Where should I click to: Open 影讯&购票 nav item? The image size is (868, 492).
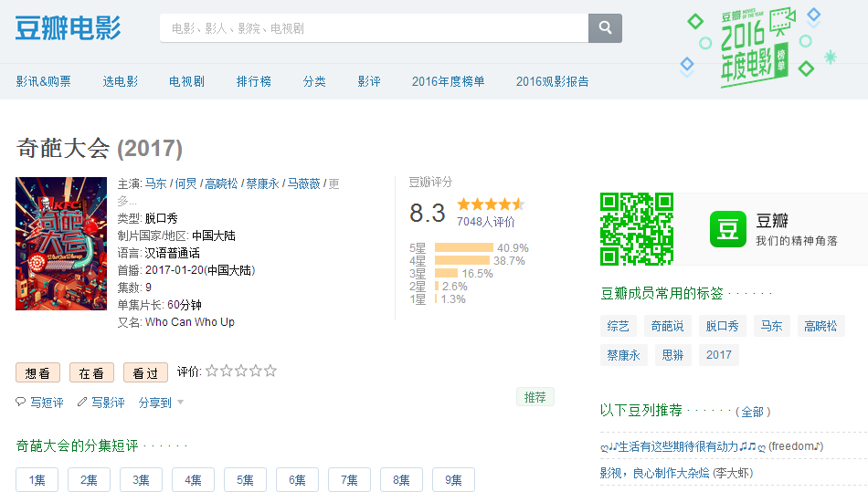(43, 81)
